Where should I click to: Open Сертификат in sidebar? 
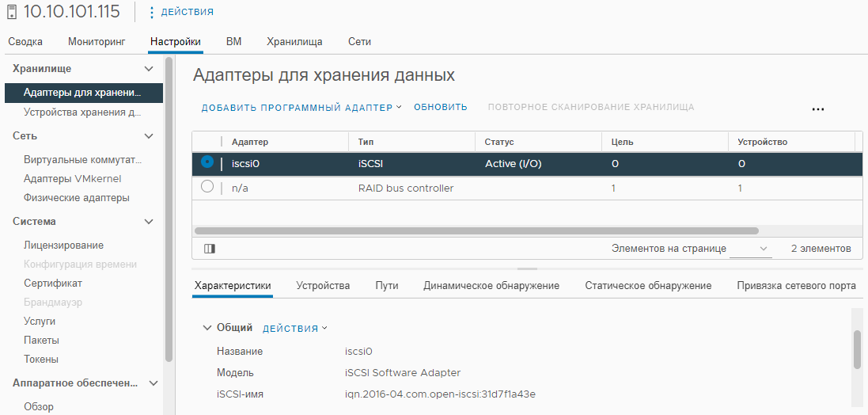53,283
